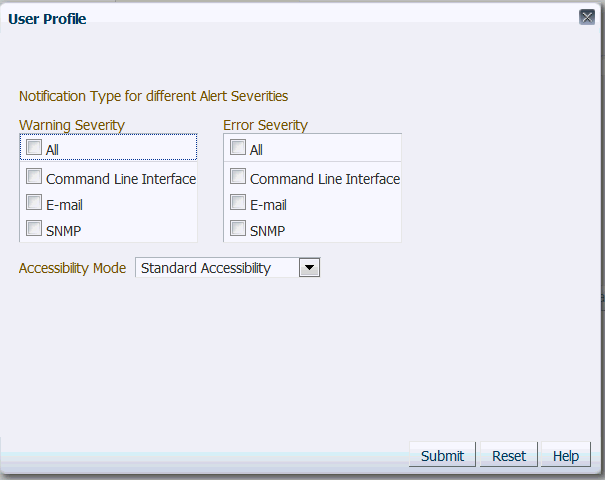Image resolution: width=605 pixels, height=480 pixels.
Task: Enable Command Line Interface for Warning Severity
Action: click(x=34, y=176)
